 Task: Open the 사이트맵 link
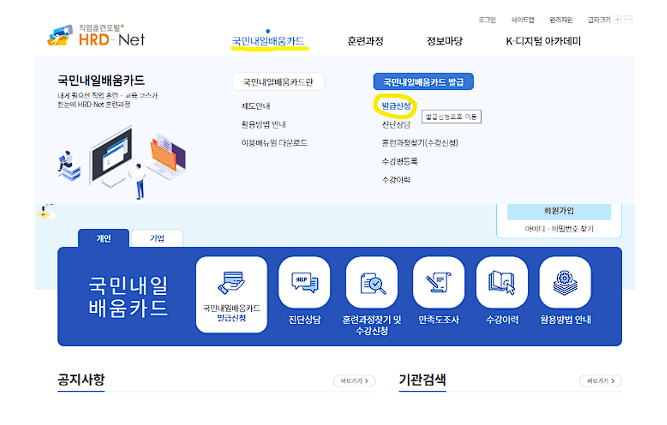(522, 20)
